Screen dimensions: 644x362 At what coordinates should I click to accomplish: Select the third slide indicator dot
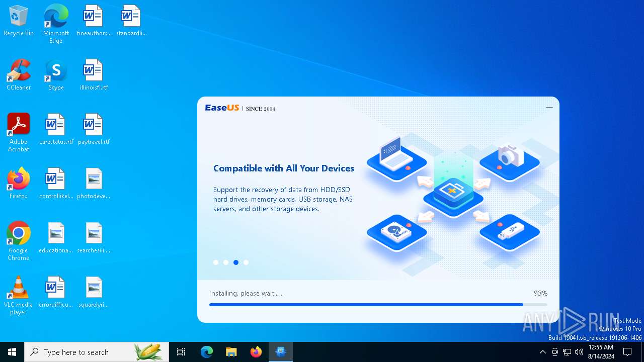pos(236,262)
